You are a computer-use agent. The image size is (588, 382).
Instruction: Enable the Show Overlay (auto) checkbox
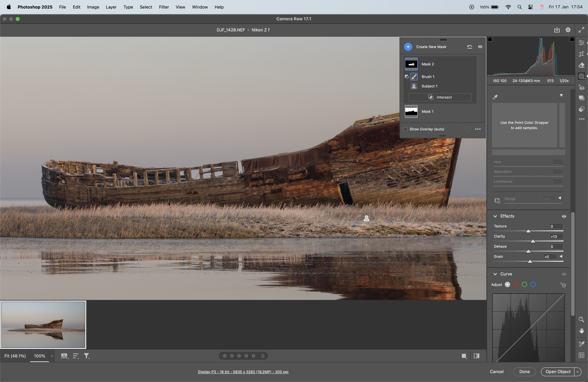[405, 129]
